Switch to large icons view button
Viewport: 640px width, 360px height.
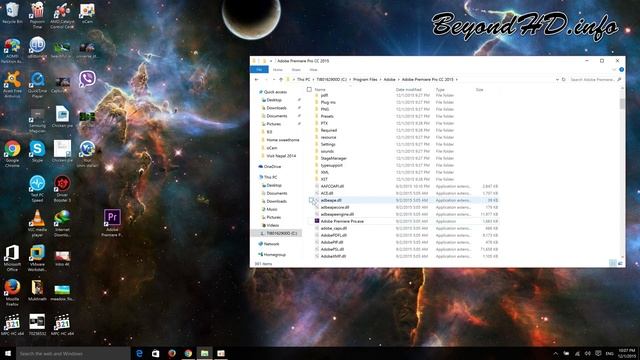[x=620, y=263]
